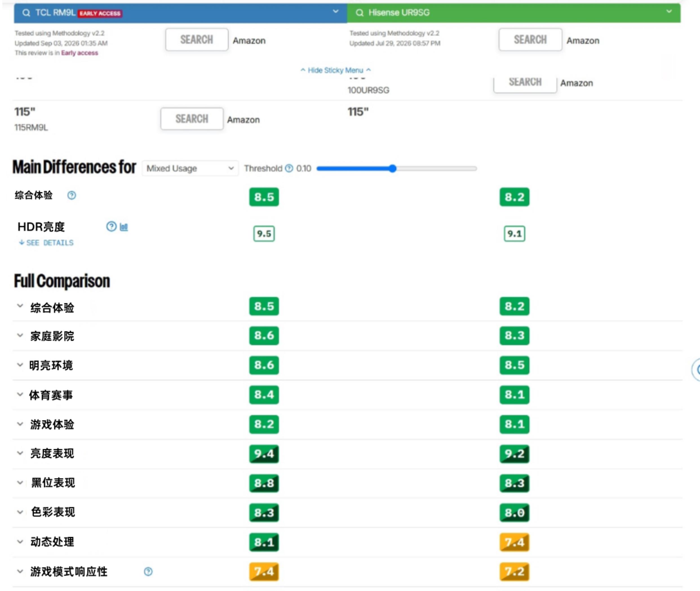
Task: Adjust the Threshold slider handle
Action: [x=393, y=168]
